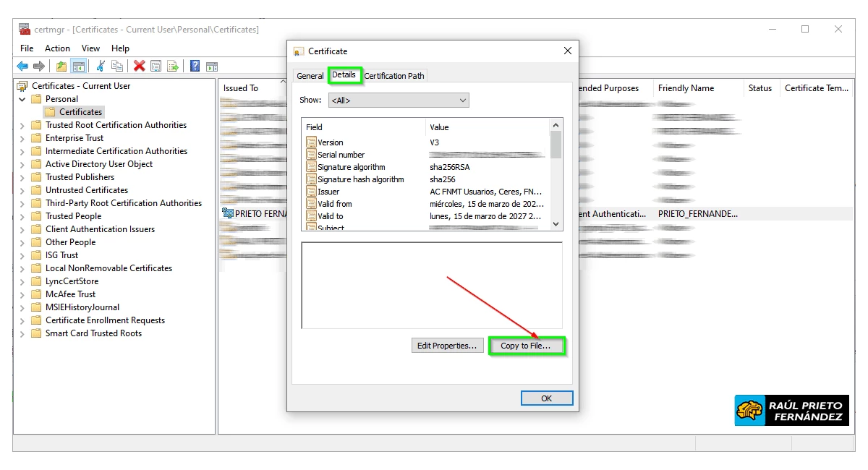868x470 pixels.
Task: Switch to the Certification Path tab
Action: point(394,76)
